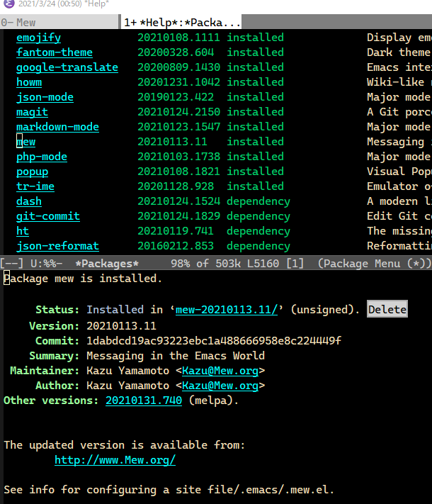Image resolution: width=432 pixels, height=504 pixels.
Task: Click the Emacs icon in title bar
Action: (9, 4)
